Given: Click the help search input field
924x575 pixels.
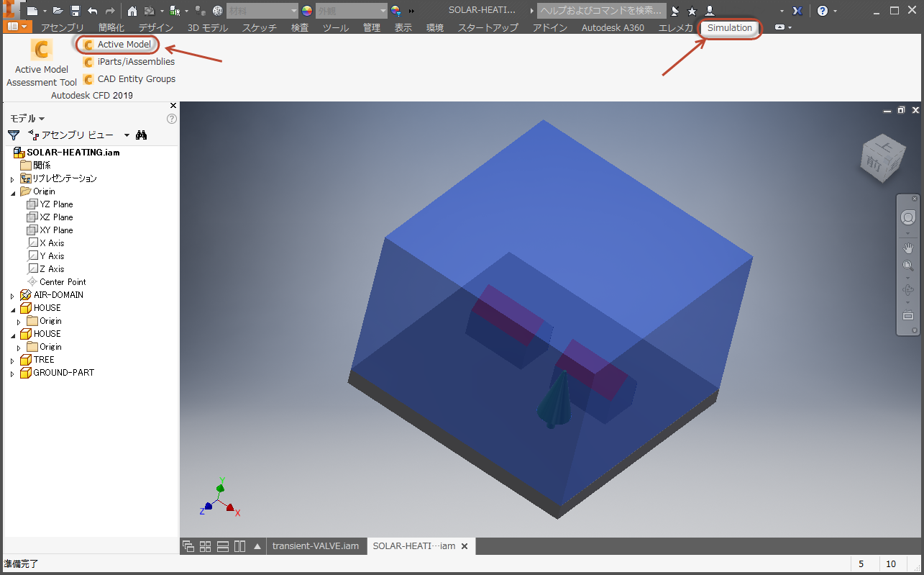Looking at the screenshot, I should [601, 11].
